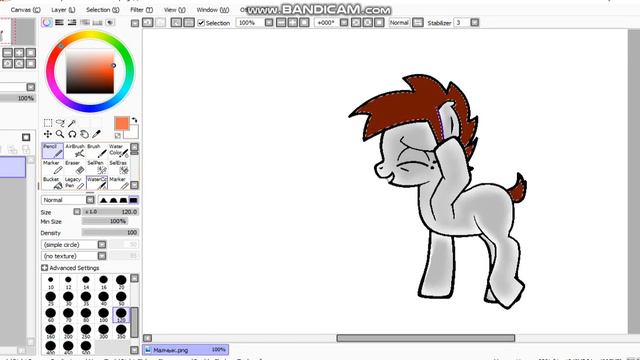Open the view mode Normal dropdown
This screenshot has width=640, height=360.
pyautogui.click(x=418, y=23)
